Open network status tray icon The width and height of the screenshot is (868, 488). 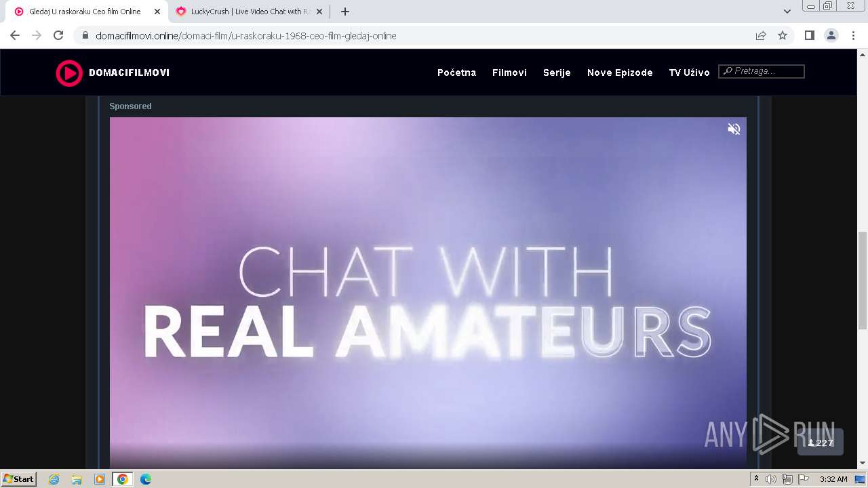click(x=787, y=479)
